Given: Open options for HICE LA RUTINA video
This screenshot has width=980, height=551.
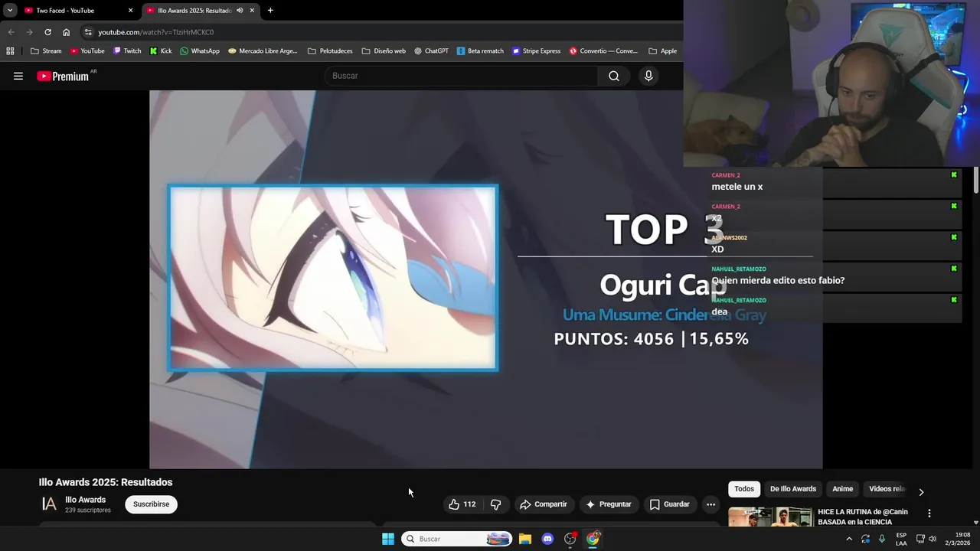Looking at the screenshot, I should (929, 514).
